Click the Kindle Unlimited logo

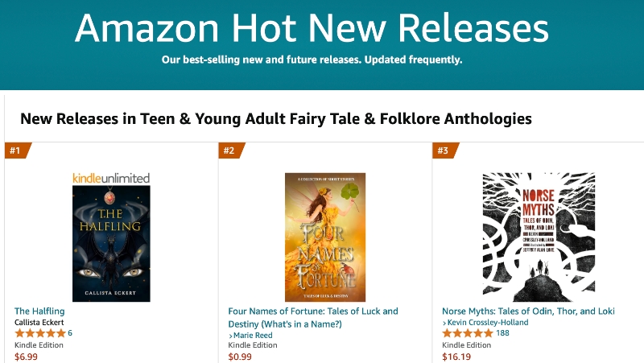pyautogui.click(x=111, y=178)
